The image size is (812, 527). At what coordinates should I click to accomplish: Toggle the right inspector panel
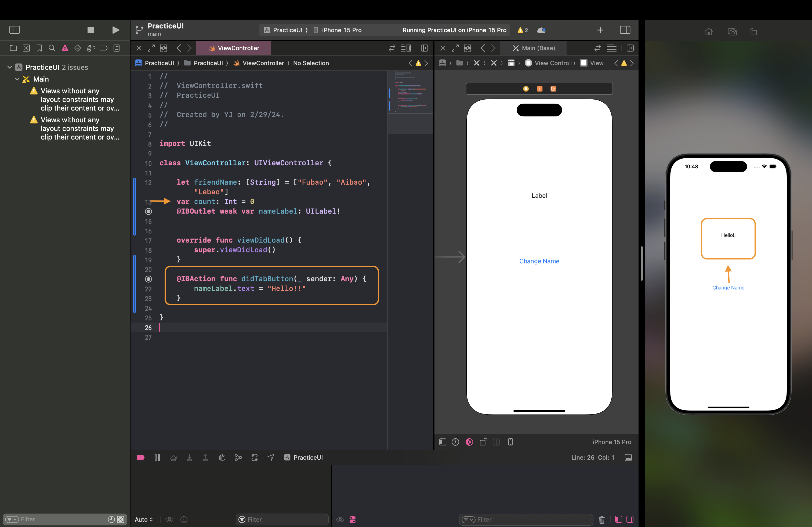625,30
